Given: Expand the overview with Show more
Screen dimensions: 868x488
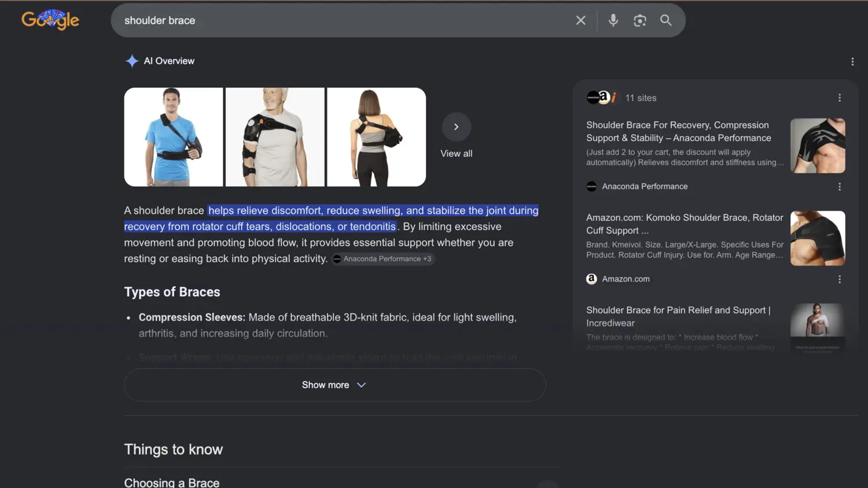Looking at the screenshot, I should (x=335, y=385).
